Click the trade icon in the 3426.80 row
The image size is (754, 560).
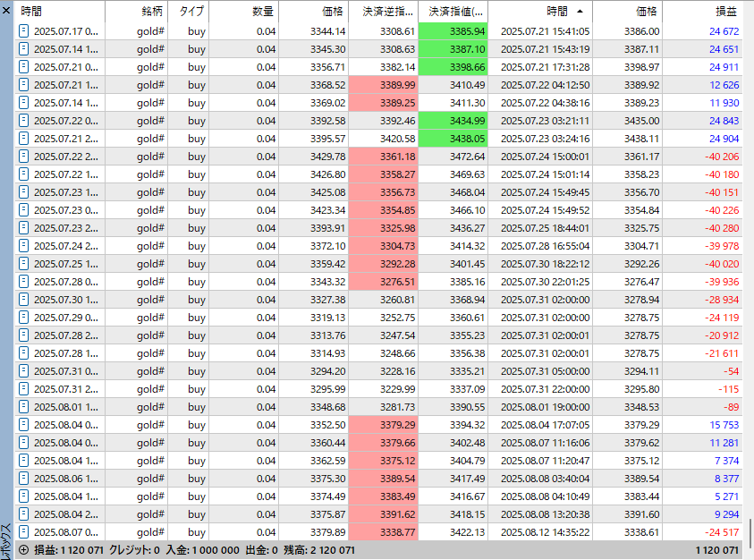[23, 174]
